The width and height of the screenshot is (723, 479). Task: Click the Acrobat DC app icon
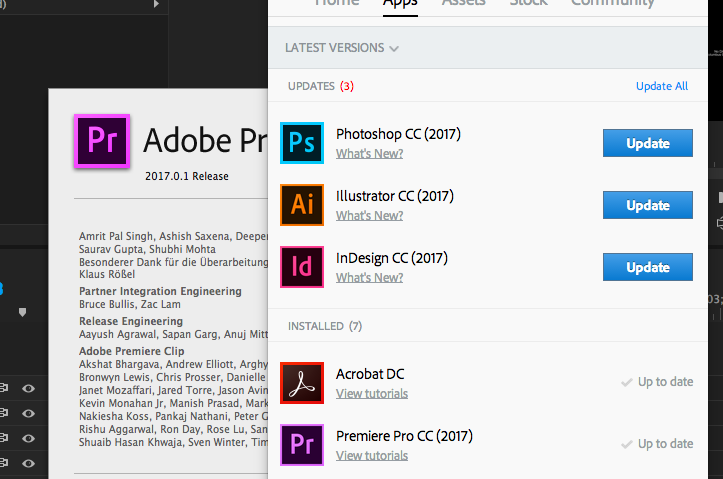click(x=302, y=383)
